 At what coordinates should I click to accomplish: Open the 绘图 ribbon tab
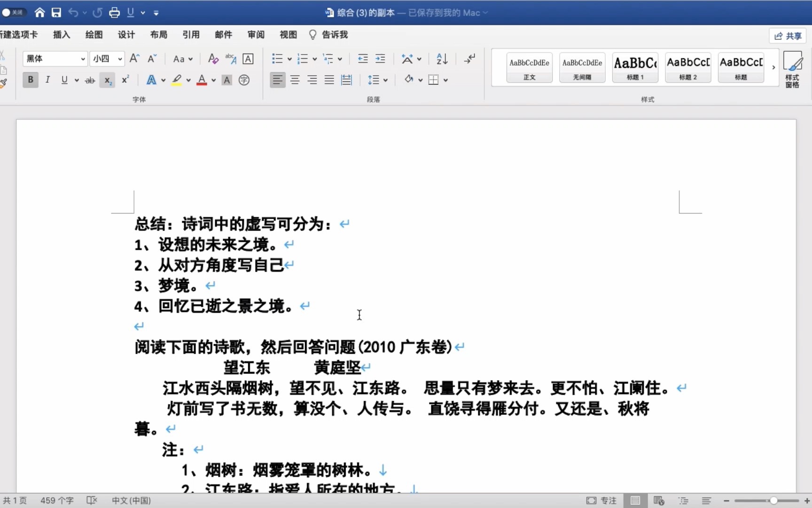point(94,34)
